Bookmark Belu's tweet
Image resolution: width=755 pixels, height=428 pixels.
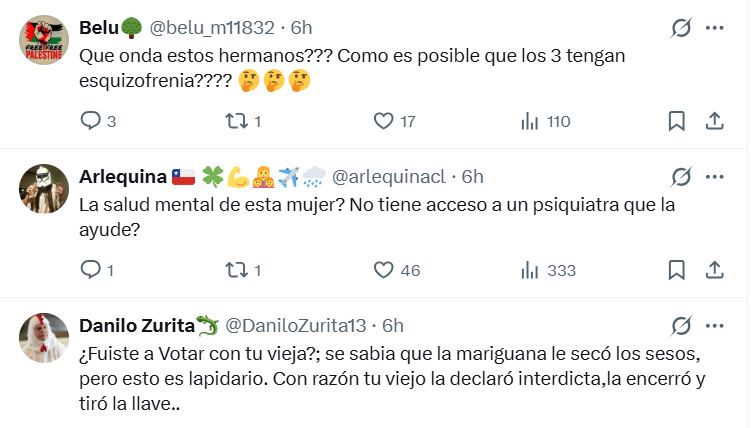(677, 121)
